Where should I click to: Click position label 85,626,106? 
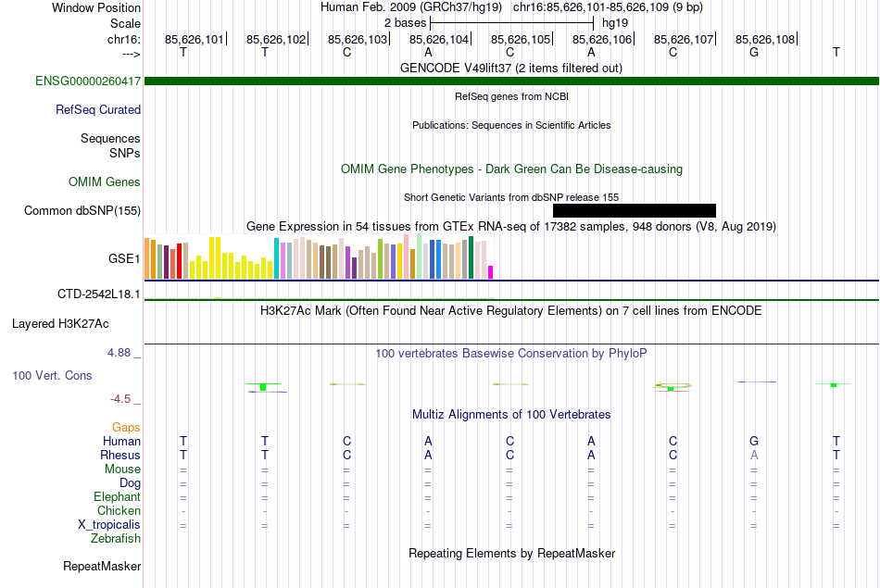coord(601,39)
